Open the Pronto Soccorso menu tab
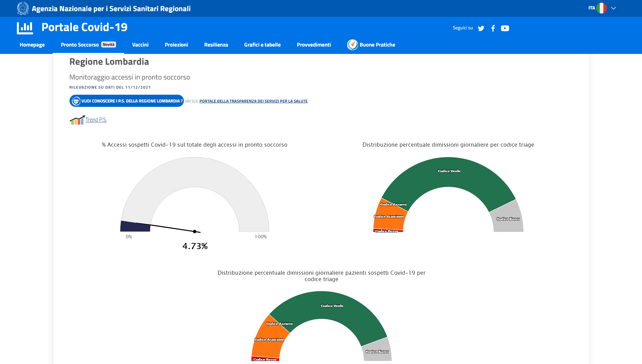 click(88, 45)
